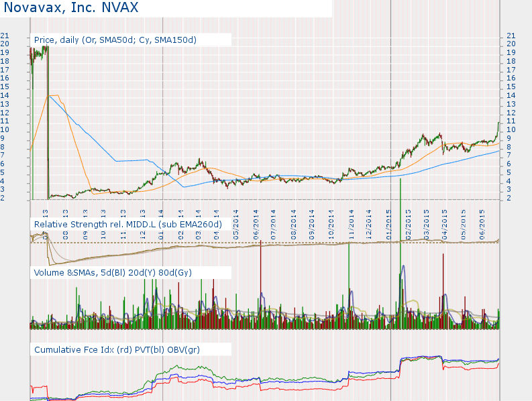Click the 'Novavax, Inc. NVAX' chart title

[71, 7]
